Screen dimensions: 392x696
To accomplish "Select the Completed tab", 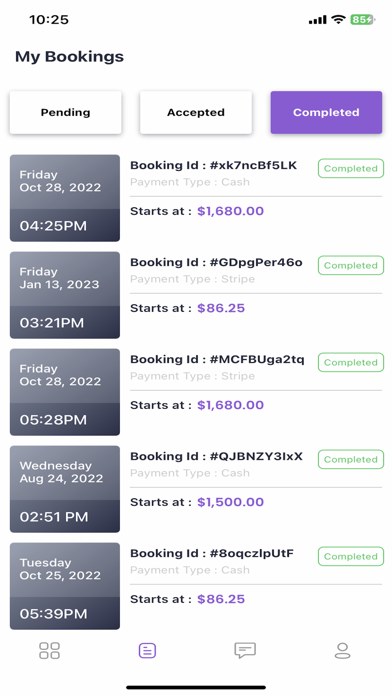I will point(326,112).
